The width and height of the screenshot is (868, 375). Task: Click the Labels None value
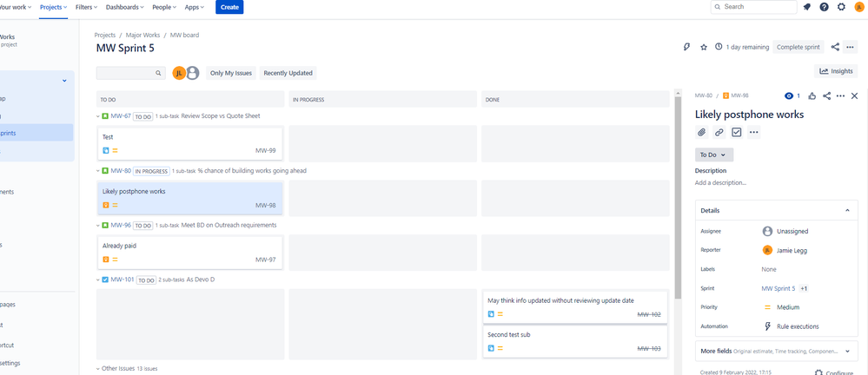click(769, 269)
